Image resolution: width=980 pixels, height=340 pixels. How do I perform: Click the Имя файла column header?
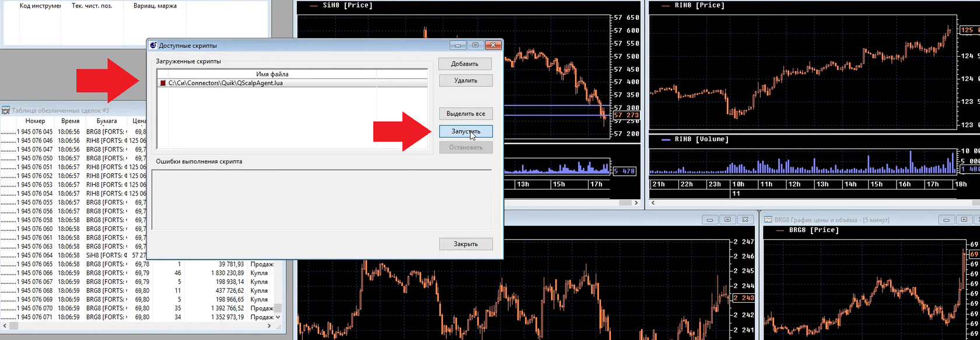(272, 74)
